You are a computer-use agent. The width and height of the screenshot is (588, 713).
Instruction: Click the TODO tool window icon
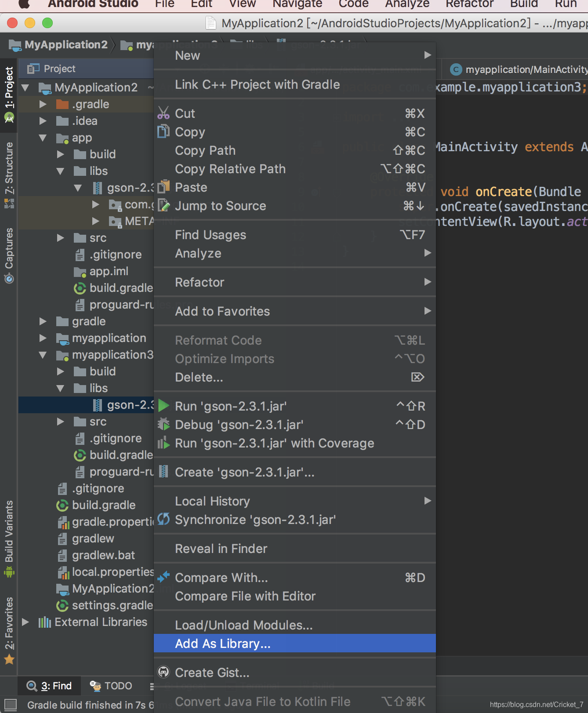click(95, 686)
